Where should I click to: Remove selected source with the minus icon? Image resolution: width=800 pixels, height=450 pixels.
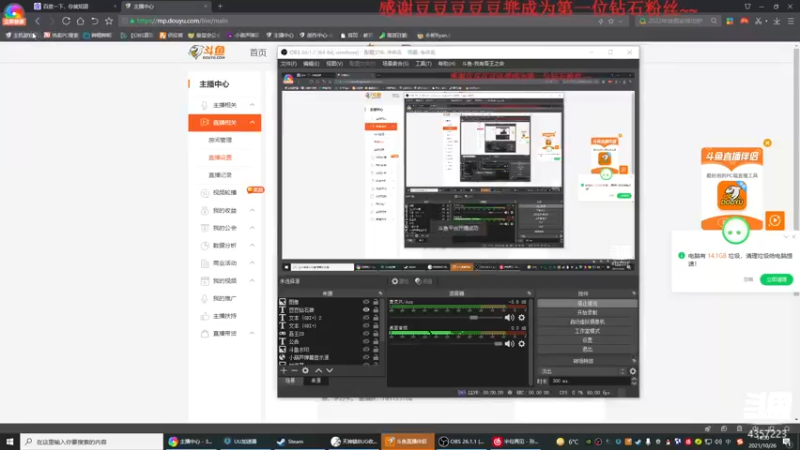[294, 370]
